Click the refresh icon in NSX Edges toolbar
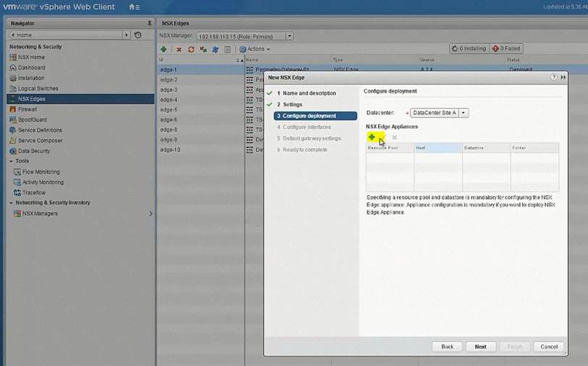Viewport: 588px width, 366px height. pos(191,49)
